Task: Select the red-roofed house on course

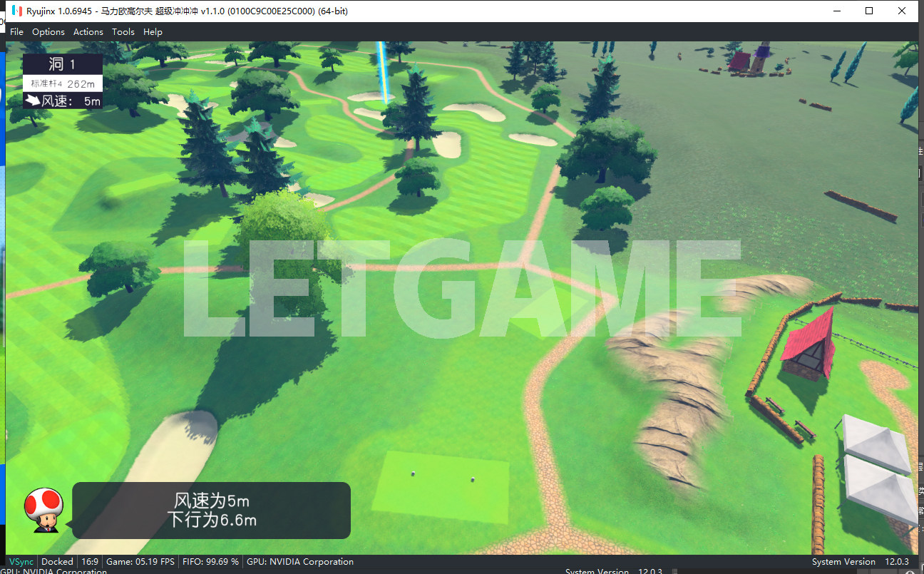Action: 809,346
